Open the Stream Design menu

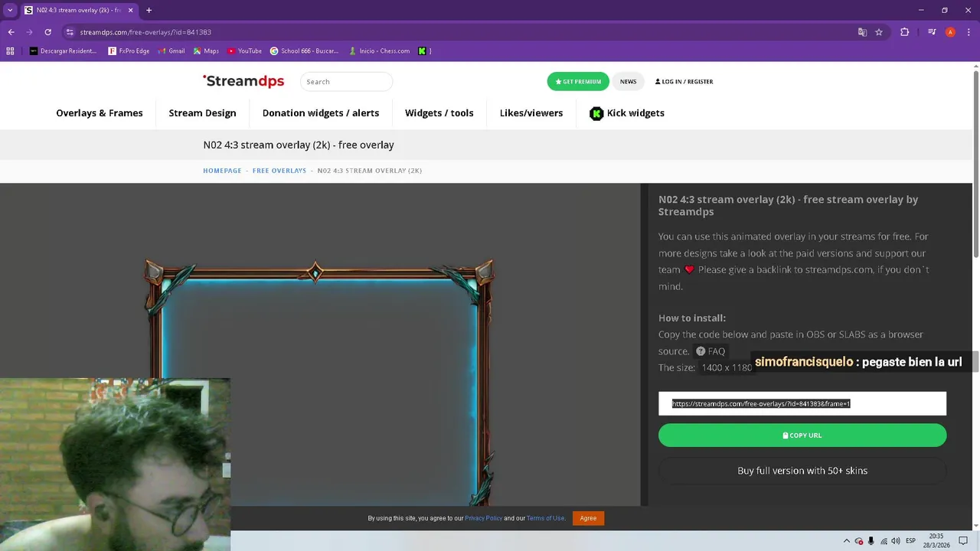(202, 113)
